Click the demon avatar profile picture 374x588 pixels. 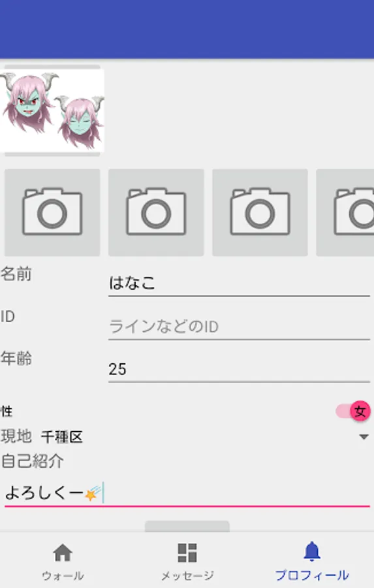pyautogui.click(x=52, y=110)
